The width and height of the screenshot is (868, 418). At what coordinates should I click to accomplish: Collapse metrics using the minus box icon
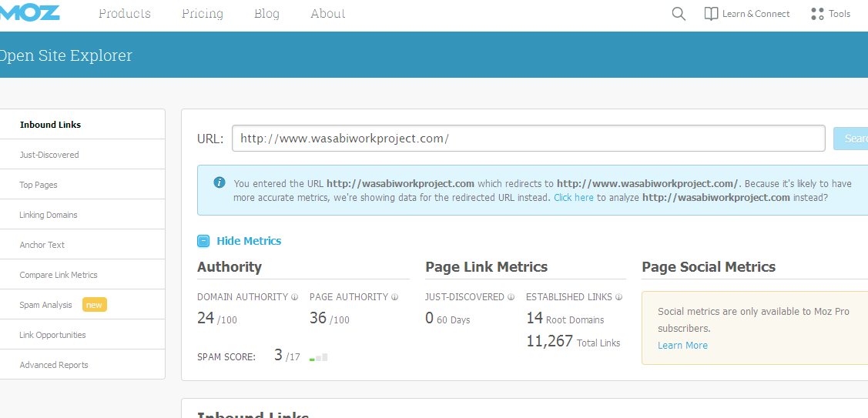click(x=203, y=241)
